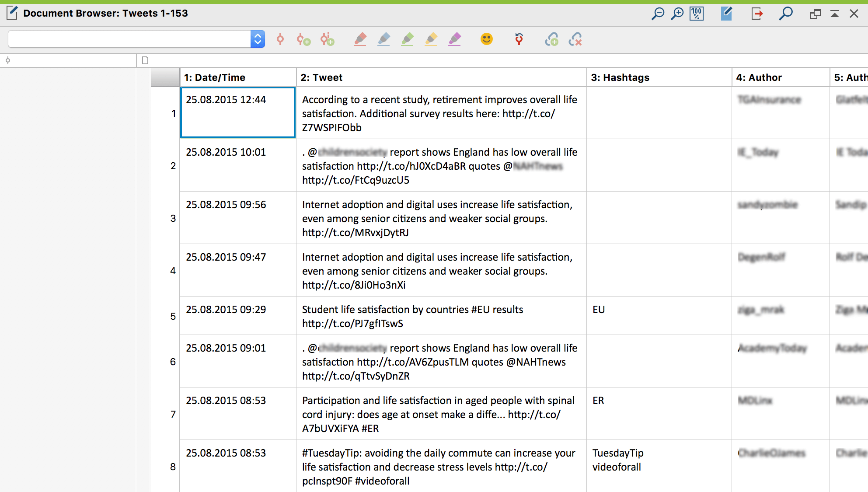Collapse the panel with up-arrow icon

pyautogui.click(x=834, y=14)
